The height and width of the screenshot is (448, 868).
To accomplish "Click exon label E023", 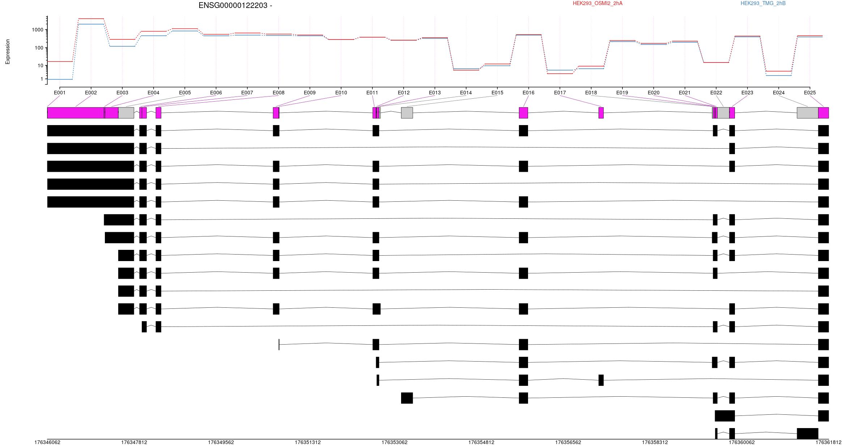I will [x=747, y=93].
